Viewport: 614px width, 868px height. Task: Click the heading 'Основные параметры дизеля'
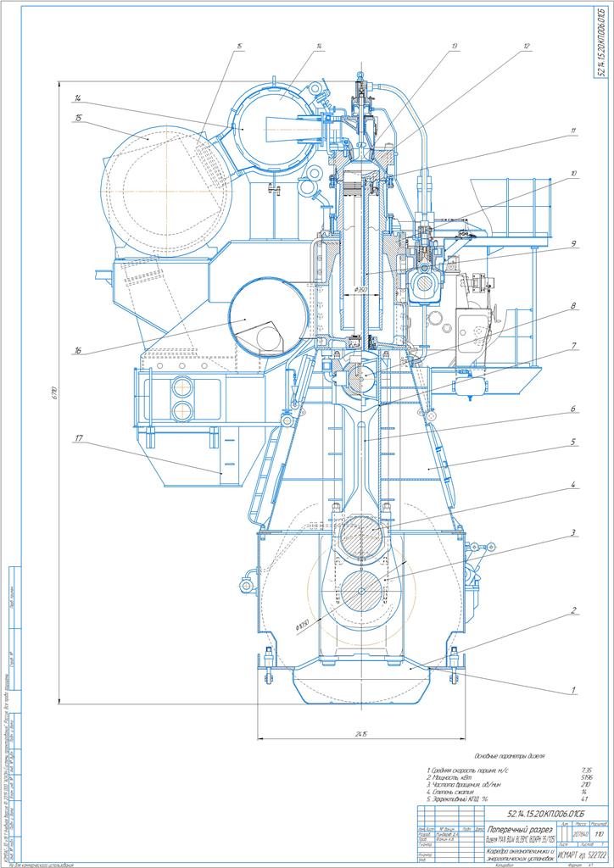[510, 755]
